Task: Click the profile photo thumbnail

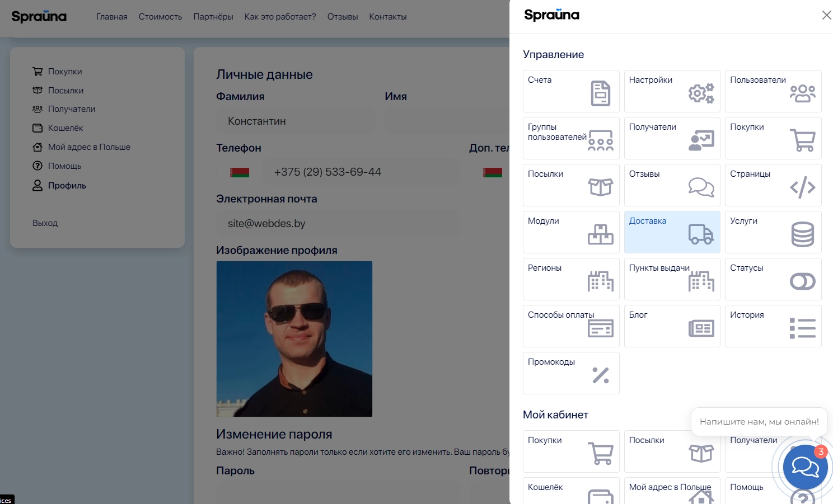Action: pyautogui.click(x=294, y=339)
